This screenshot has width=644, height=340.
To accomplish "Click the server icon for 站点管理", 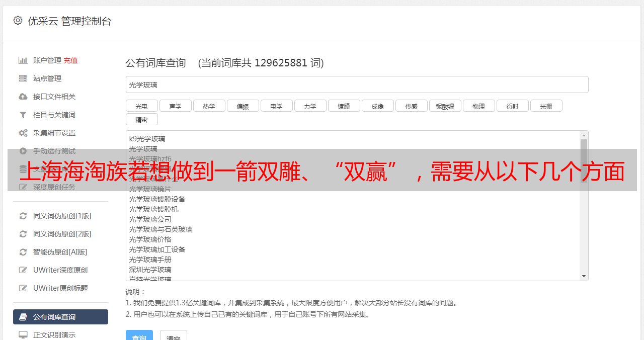I will tap(23, 78).
